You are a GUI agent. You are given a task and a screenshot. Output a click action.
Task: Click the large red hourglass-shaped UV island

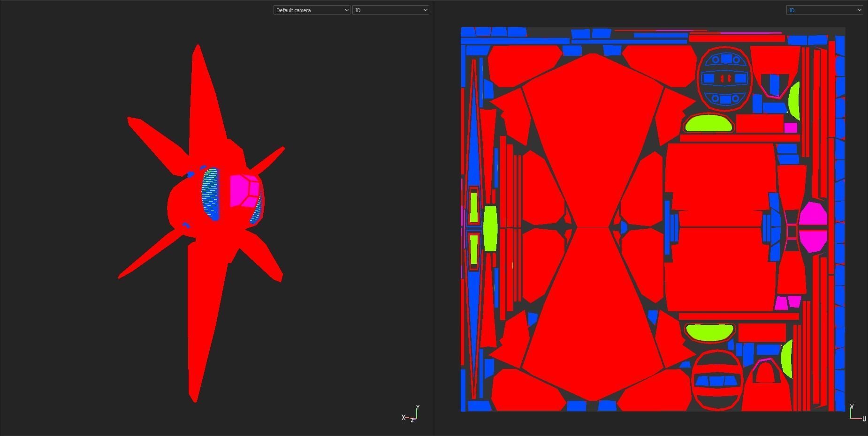(x=594, y=227)
